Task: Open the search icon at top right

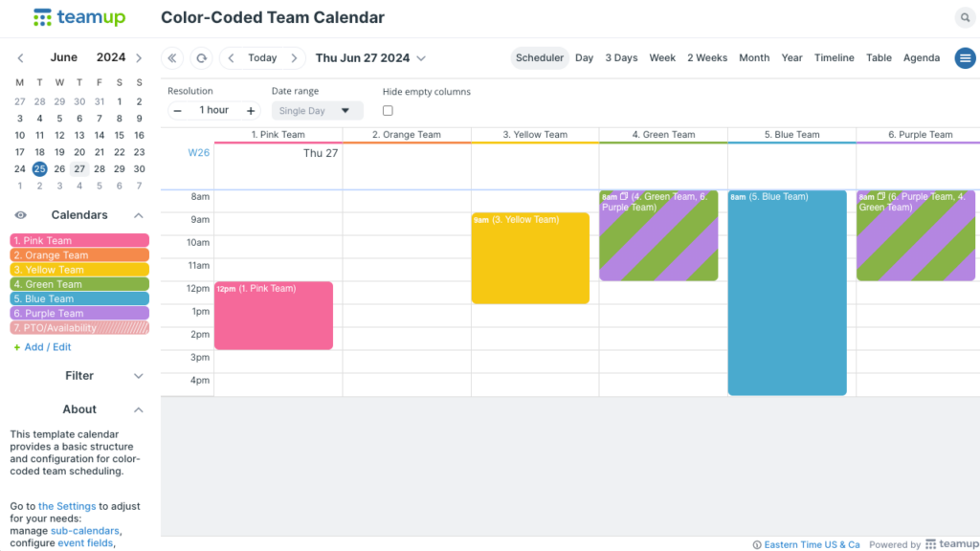Action: pos(965,17)
